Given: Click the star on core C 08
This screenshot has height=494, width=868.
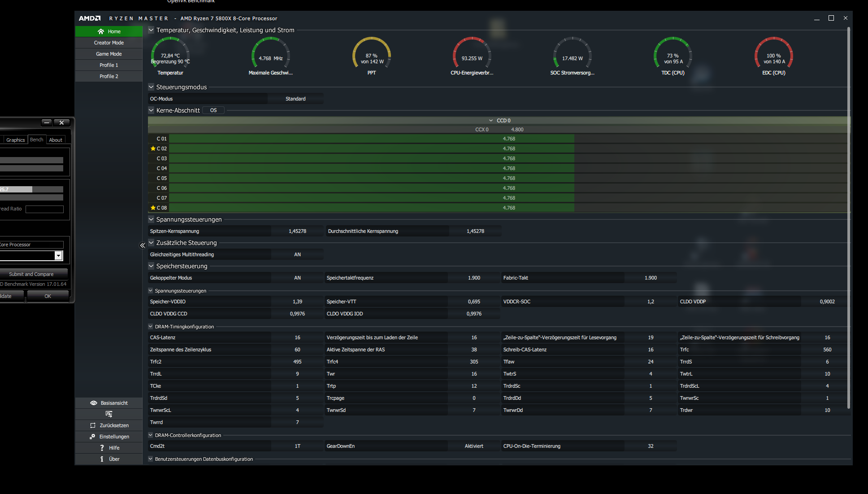Looking at the screenshot, I should pos(153,208).
